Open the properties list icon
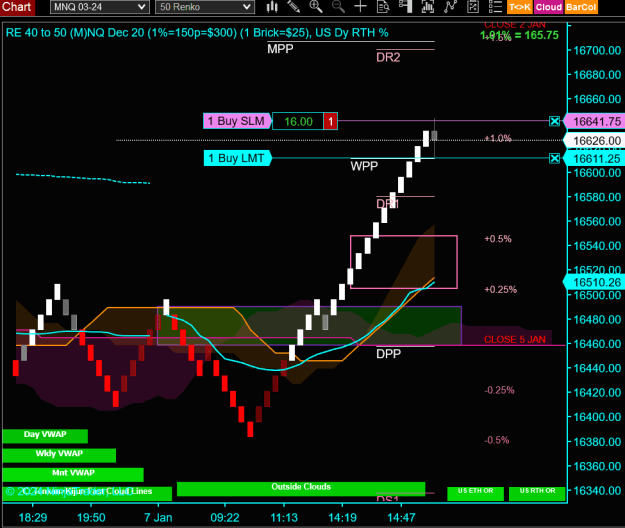The image size is (625, 528). coord(495,7)
